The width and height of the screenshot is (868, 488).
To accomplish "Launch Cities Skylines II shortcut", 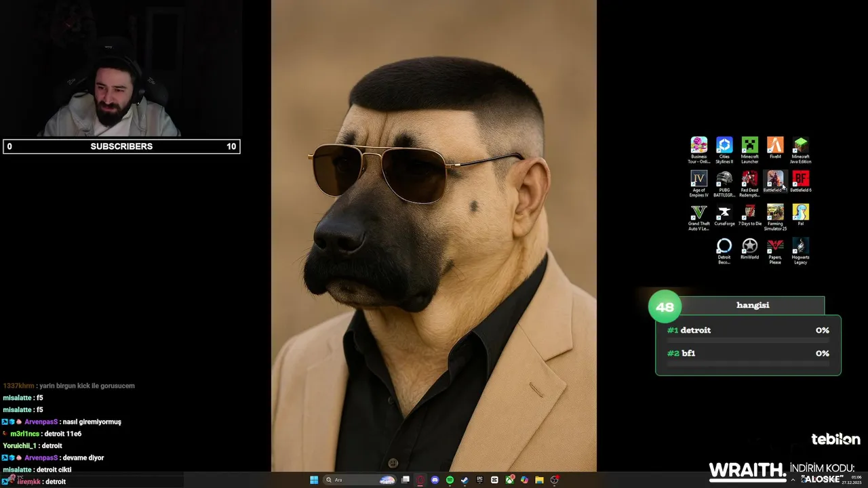I will [724, 149].
